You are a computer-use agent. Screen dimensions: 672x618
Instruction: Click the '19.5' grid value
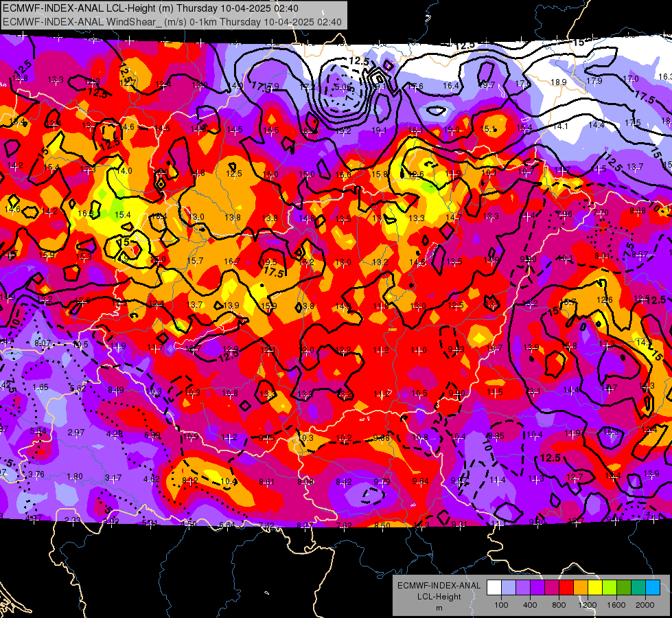[269, 262]
